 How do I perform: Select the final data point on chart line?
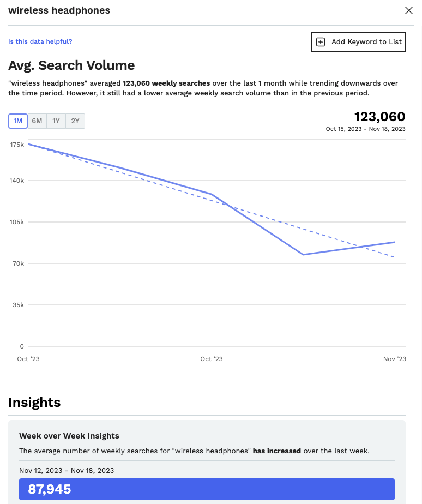394,242
